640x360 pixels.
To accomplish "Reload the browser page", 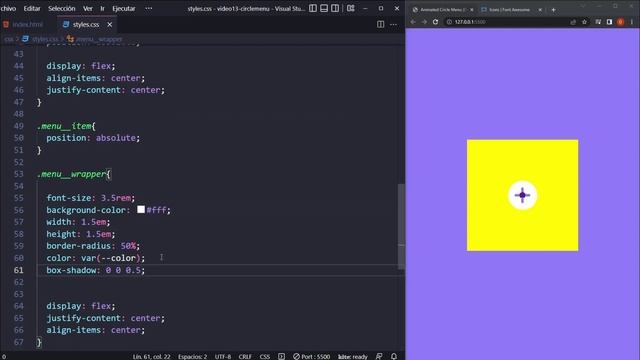I will [x=436, y=22].
